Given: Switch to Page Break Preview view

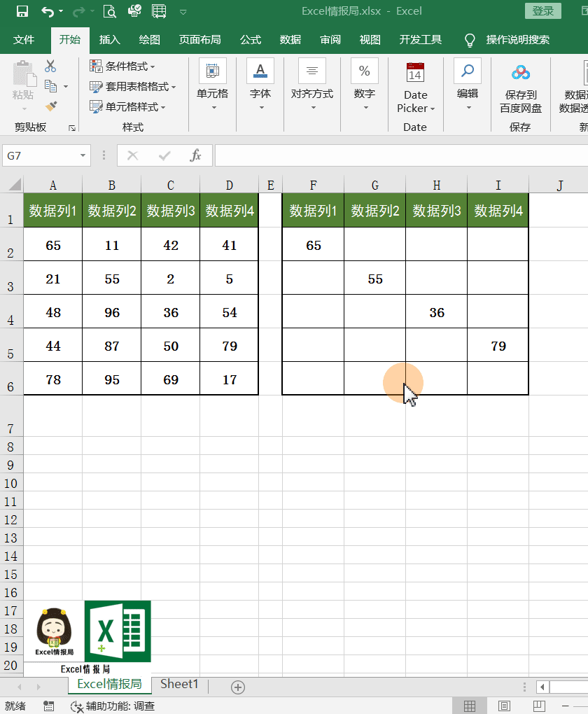Looking at the screenshot, I should [539, 706].
